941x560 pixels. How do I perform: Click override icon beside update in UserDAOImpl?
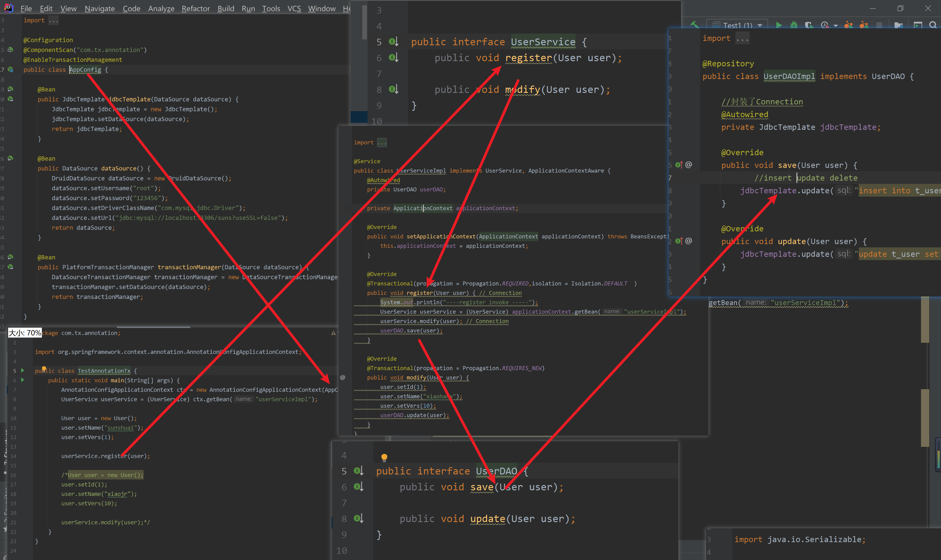click(679, 241)
